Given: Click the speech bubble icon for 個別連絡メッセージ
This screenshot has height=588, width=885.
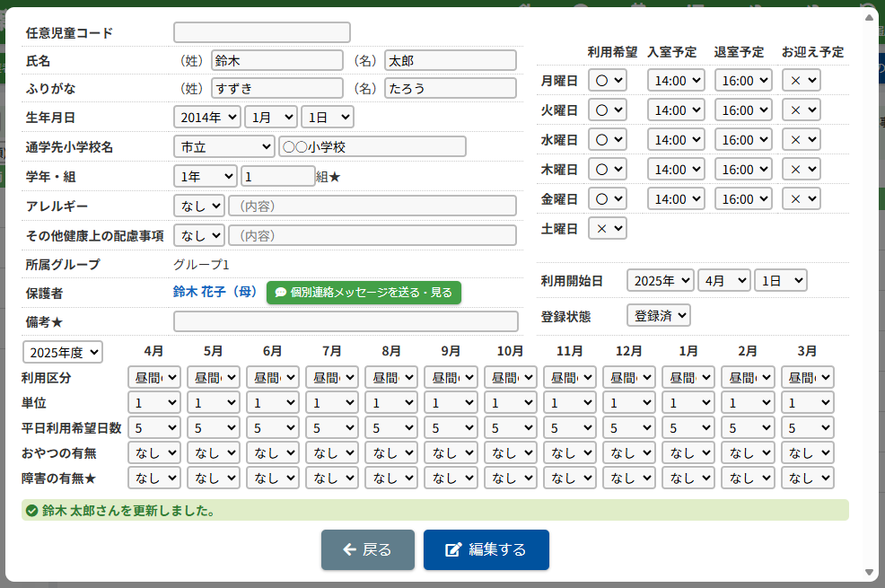Looking at the screenshot, I should (x=281, y=293).
